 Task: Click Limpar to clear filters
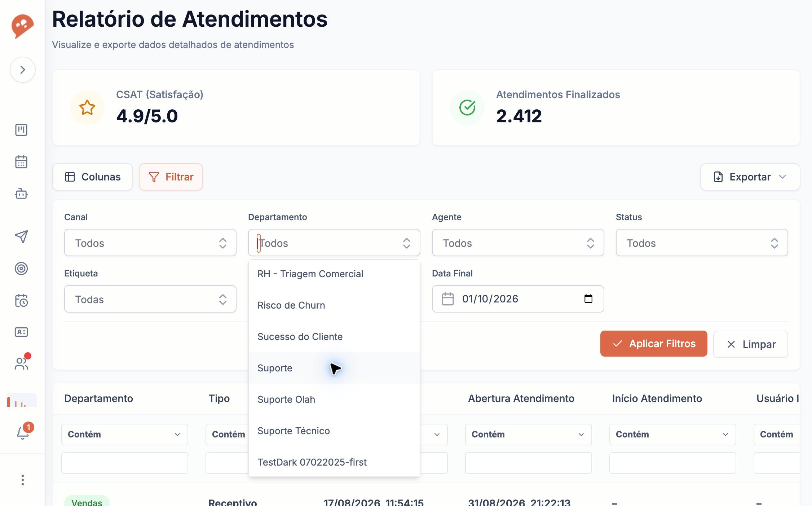751,344
